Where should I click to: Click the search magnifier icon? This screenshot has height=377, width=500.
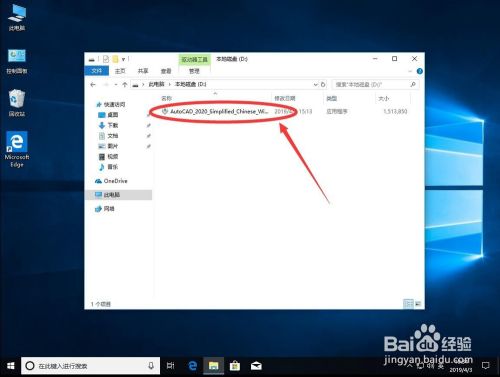(x=413, y=85)
